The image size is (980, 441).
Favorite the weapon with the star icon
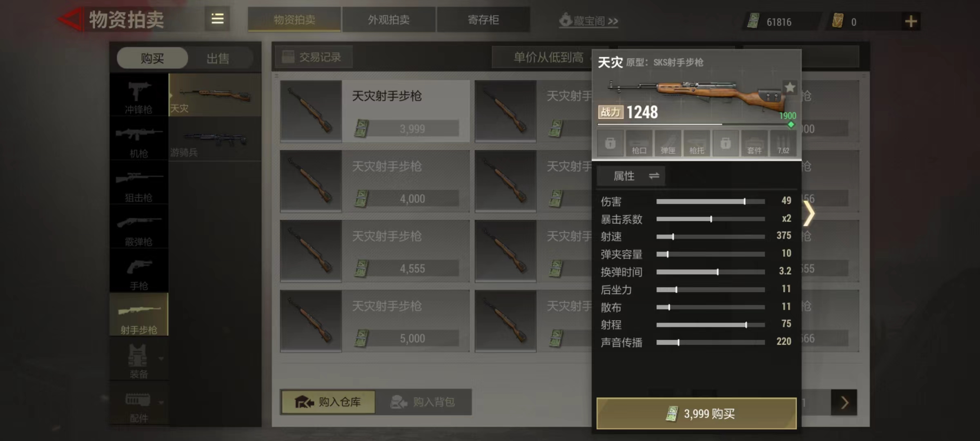pyautogui.click(x=790, y=87)
